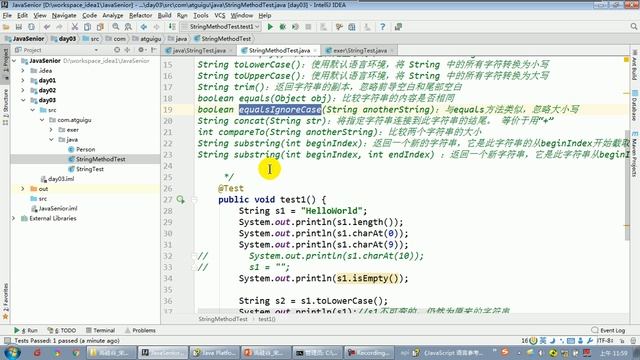Image resolution: width=640 pixels, height=360 pixels.
Task: Open the Event Log button
Action: click(608, 330)
